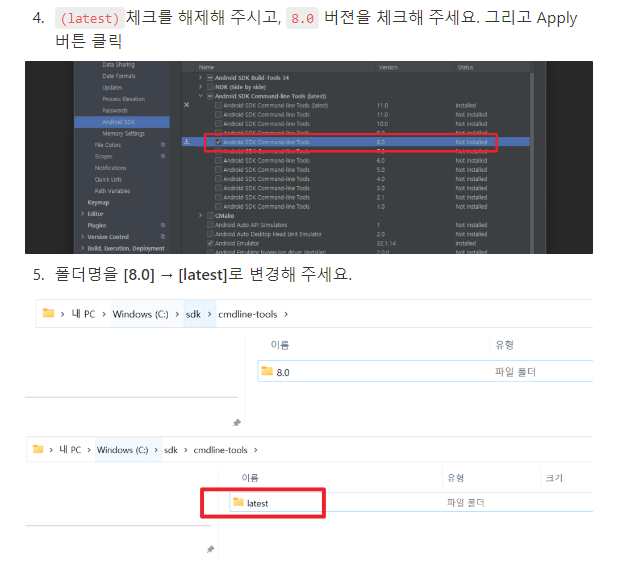
Task: Open chevron after sdk in lower address bar
Action: pyautogui.click(x=185, y=450)
